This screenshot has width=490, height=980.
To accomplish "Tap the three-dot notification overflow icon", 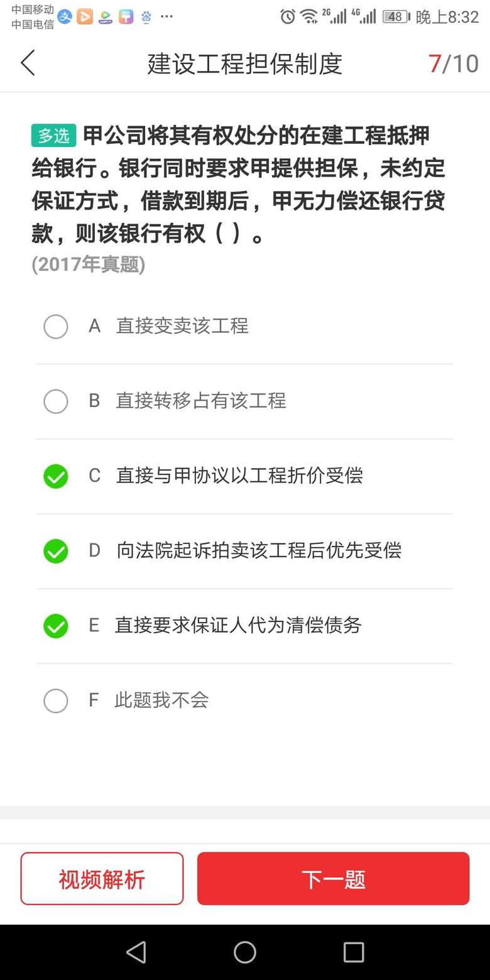I will 166,17.
